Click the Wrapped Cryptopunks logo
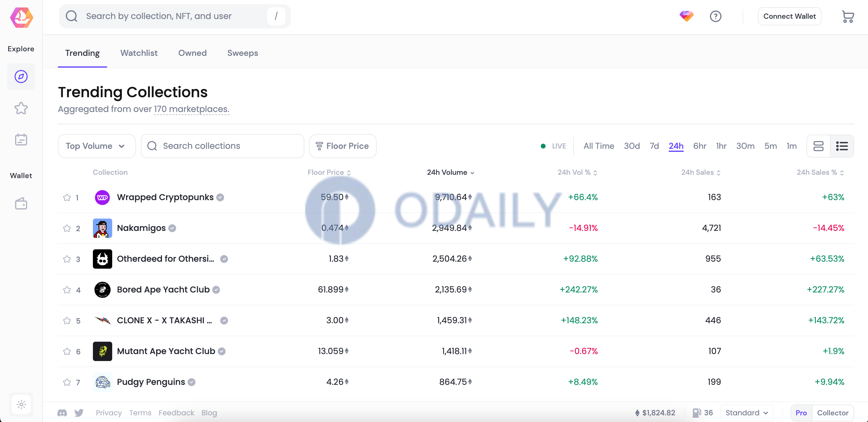The width and height of the screenshot is (868, 422). (103, 197)
